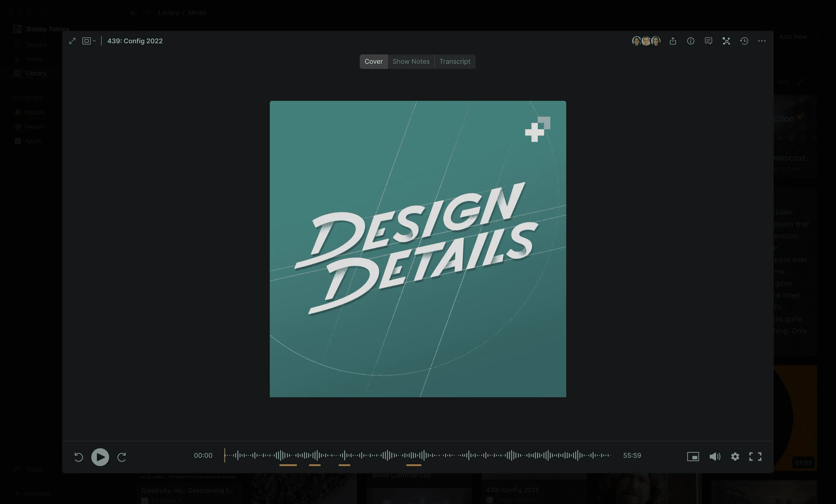836x504 pixels.
Task: Switch to the Transcript tab
Action: pyautogui.click(x=455, y=61)
